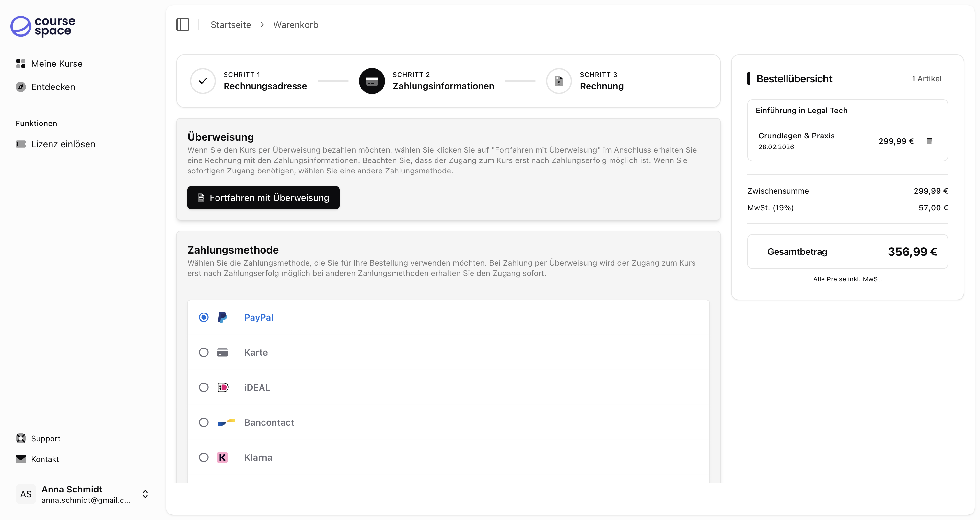Click the coursespace logo
Viewport: 980px width, 520px height.
42,26
